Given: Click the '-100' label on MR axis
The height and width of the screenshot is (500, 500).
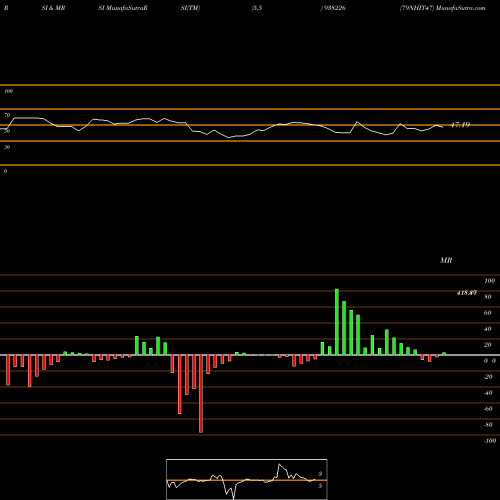Looking at the screenshot, I should click(490, 441).
